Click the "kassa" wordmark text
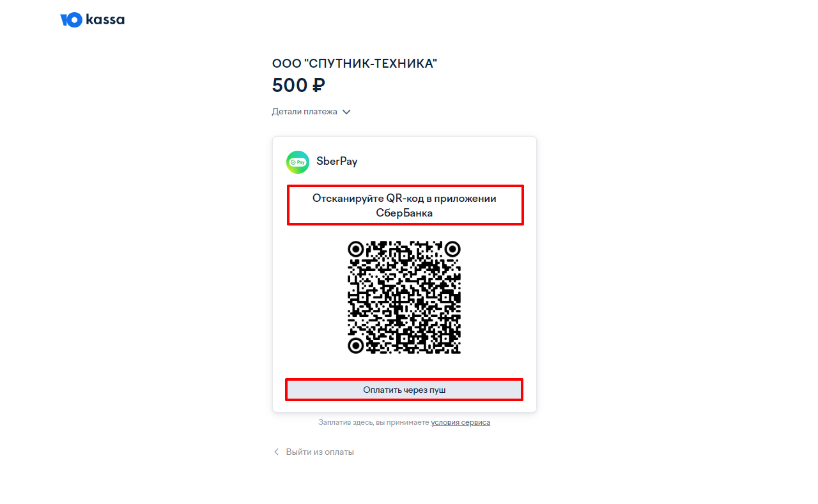 105,20
